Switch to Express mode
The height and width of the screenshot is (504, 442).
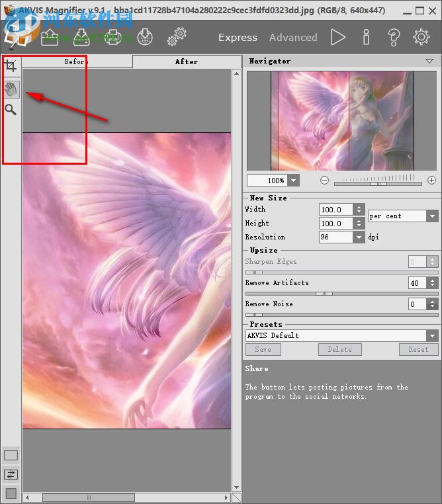click(238, 38)
